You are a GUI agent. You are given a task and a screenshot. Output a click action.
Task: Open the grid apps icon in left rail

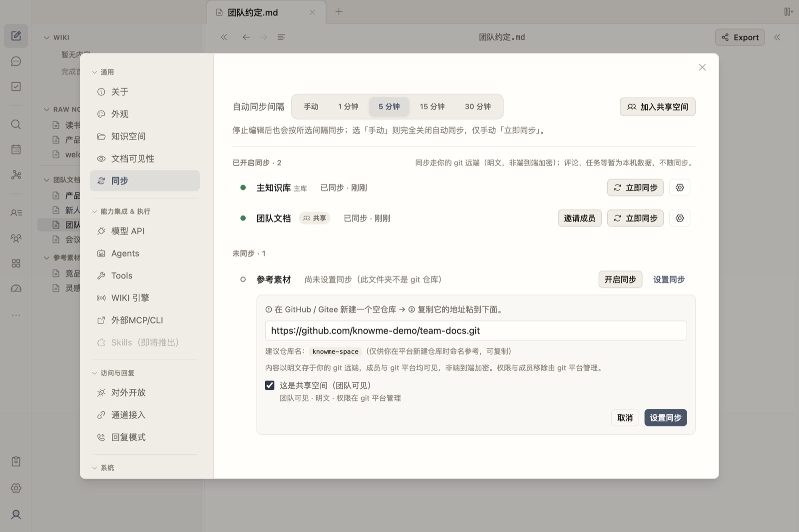[16, 263]
